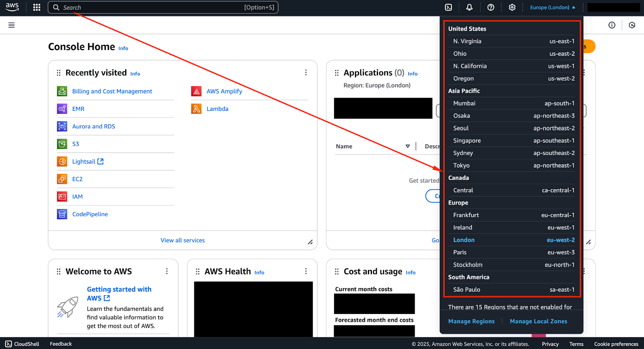
Task: Click the S3 bucket service icon
Action: coord(62,144)
